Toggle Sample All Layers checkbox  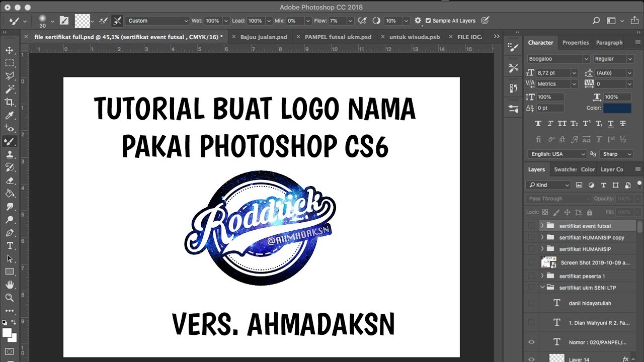428,21
